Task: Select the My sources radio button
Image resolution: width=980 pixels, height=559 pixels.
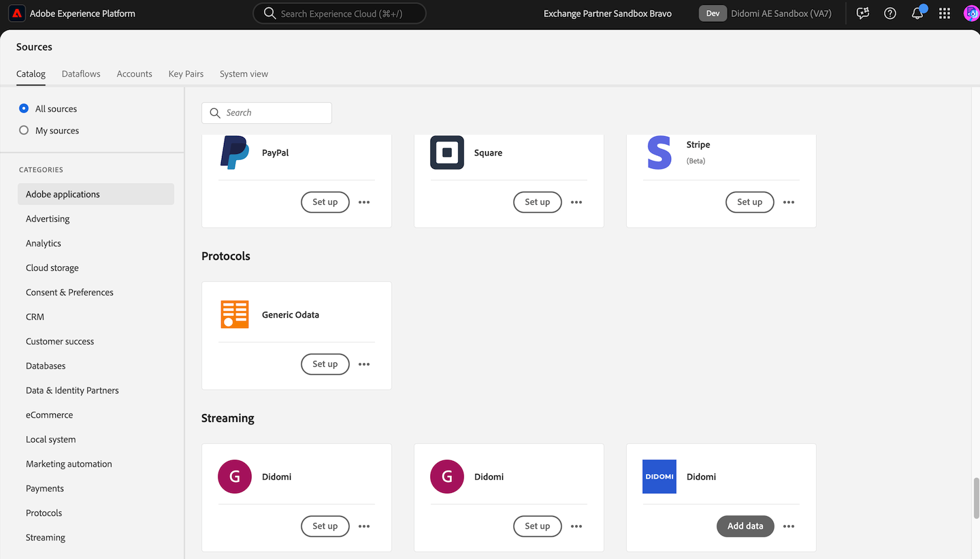Action: coord(24,130)
